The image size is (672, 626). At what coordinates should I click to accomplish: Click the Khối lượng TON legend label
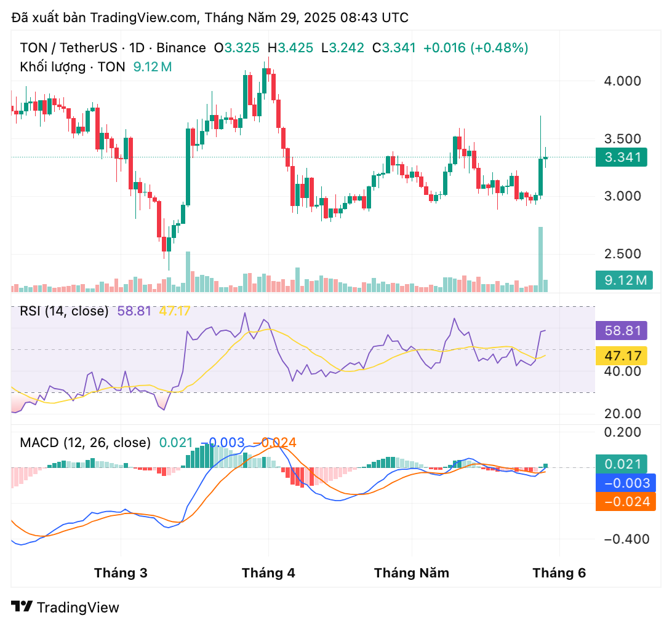(74, 66)
